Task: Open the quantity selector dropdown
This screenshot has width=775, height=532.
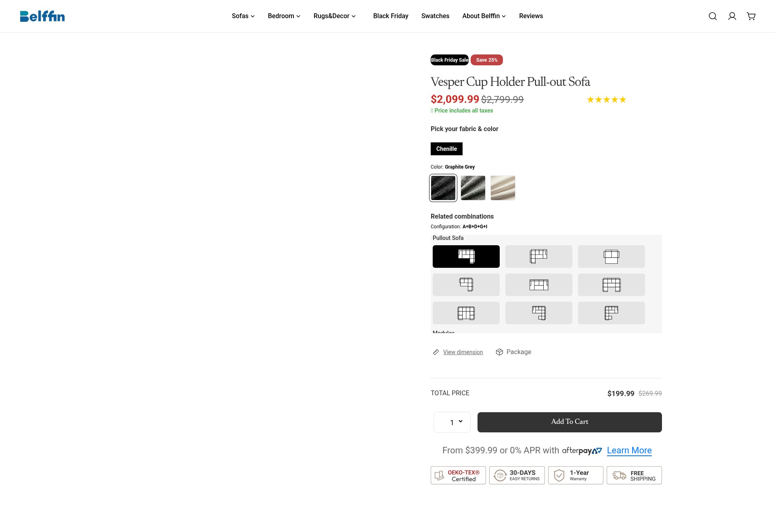Action: click(x=452, y=422)
